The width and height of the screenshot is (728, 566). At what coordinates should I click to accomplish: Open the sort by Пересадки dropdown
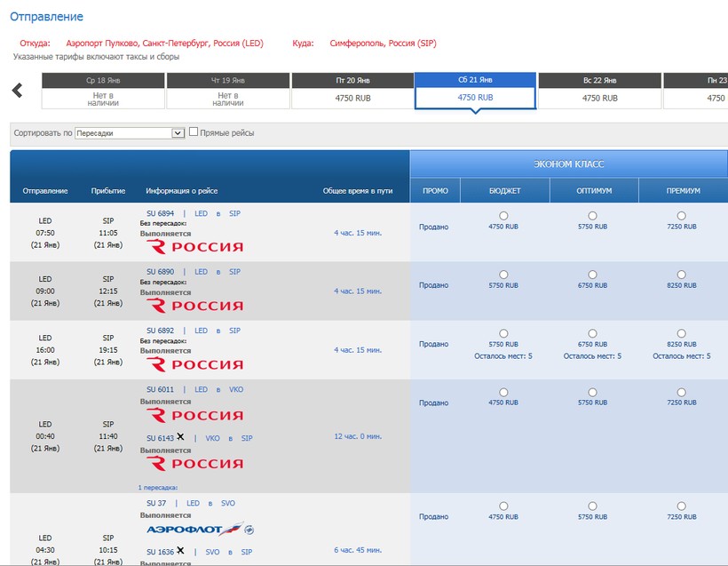(x=129, y=133)
